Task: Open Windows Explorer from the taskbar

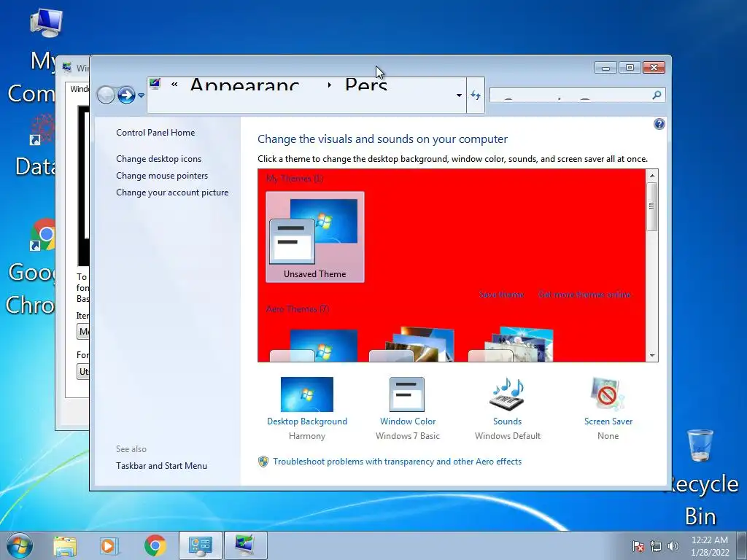Action: click(x=65, y=546)
